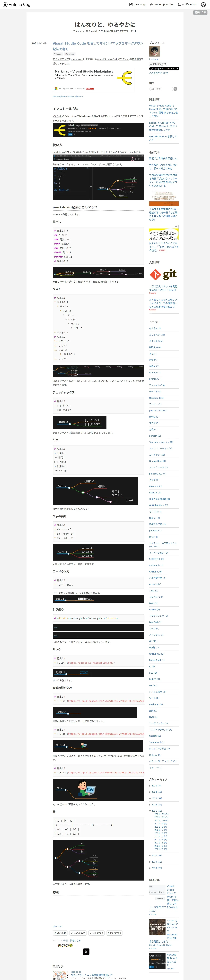Click the first Hatena star user icon
210x980 pixels.
click(59, 945)
